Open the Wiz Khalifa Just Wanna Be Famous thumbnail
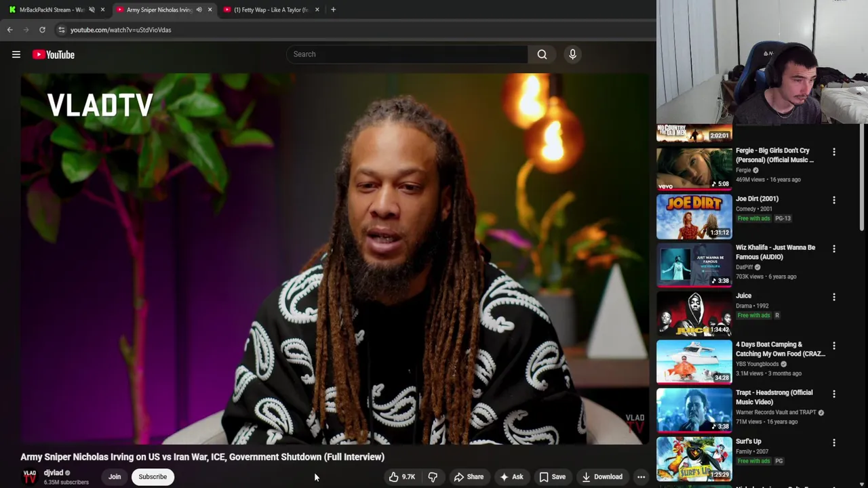The image size is (868, 488). tap(694, 265)
